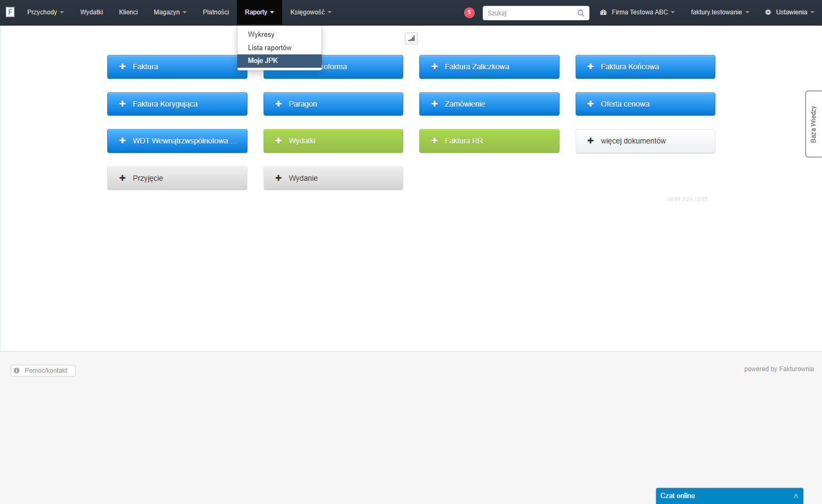Choose Moje JPK menu entry
This screenshot has width=822, height=504.
(x=280, y=61)
